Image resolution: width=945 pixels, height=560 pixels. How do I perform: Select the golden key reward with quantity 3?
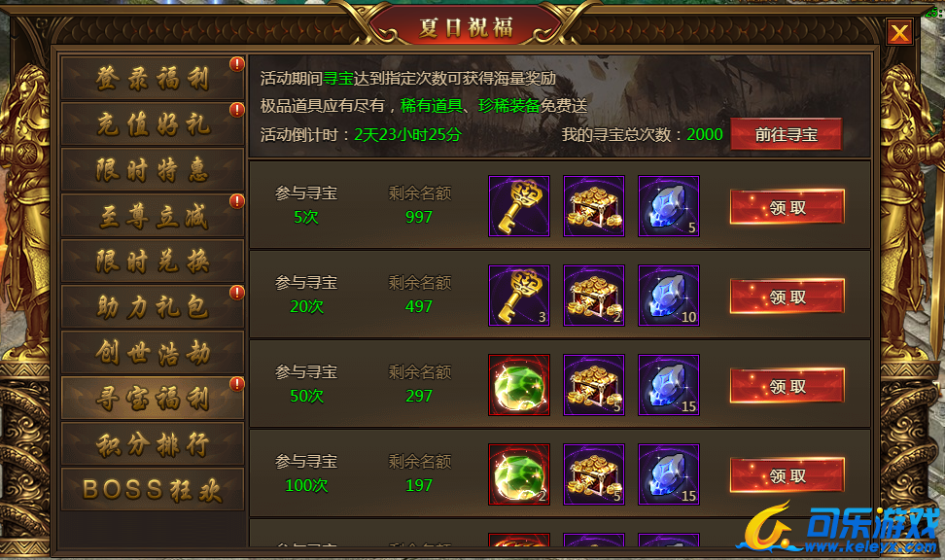(519, 296)
